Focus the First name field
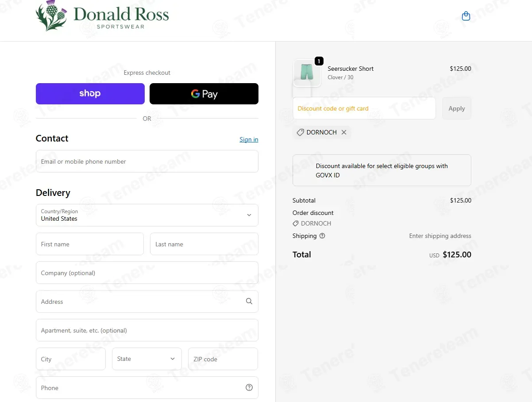 90,244
